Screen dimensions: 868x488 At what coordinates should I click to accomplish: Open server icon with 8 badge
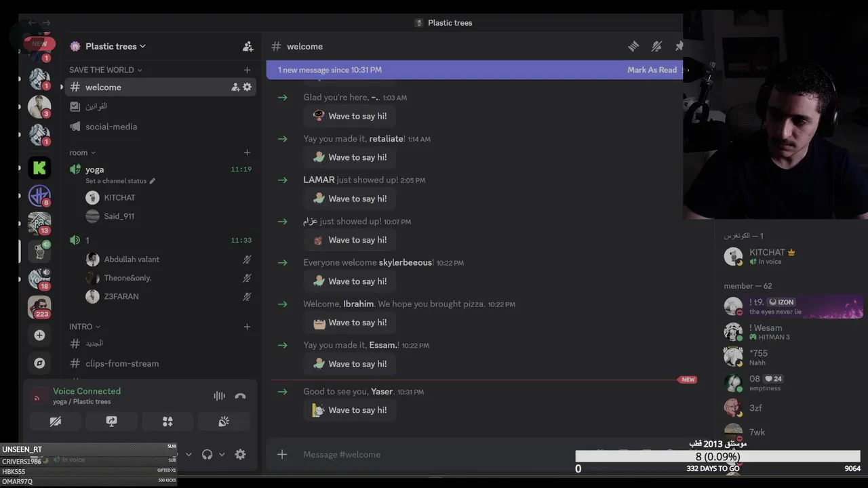click(39, 195)
